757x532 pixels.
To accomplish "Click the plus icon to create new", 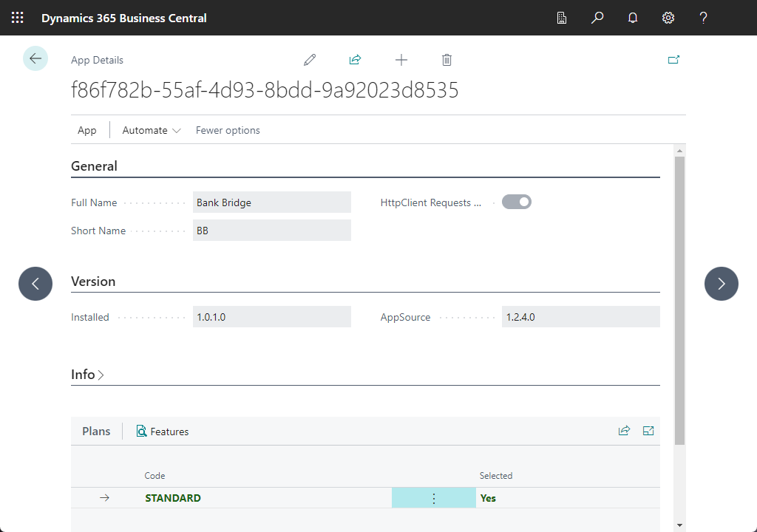I will click(x=401, y=60).
